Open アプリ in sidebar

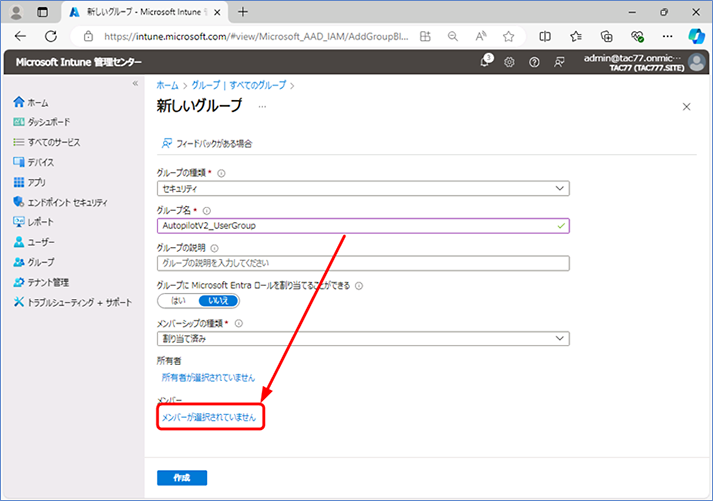point(30,182)
